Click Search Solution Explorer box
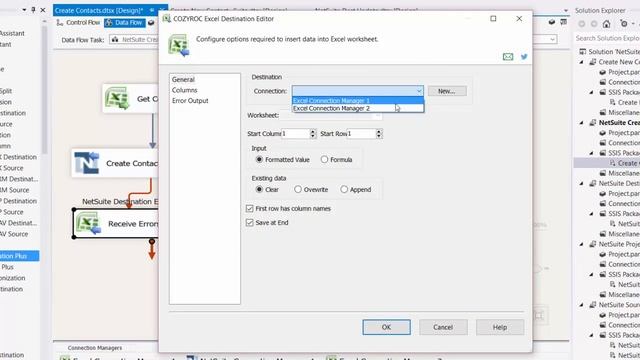This screenshot has height=360, width=640. 607,38
